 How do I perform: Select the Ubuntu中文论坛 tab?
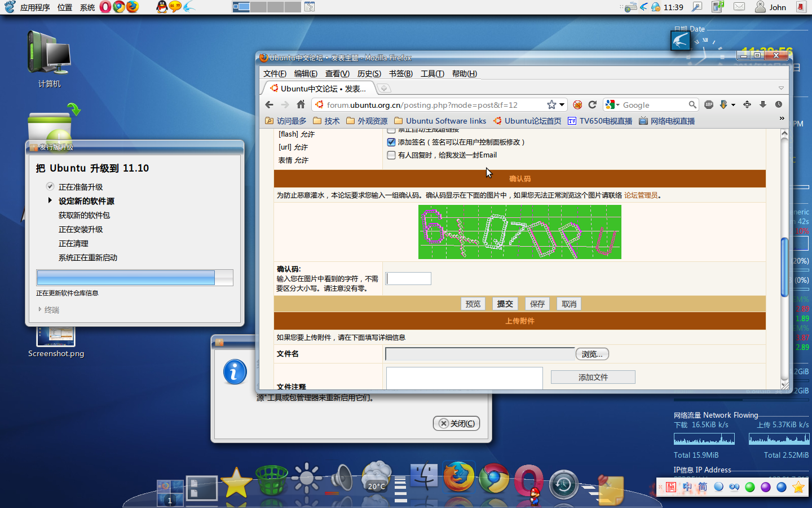(318, 89)
